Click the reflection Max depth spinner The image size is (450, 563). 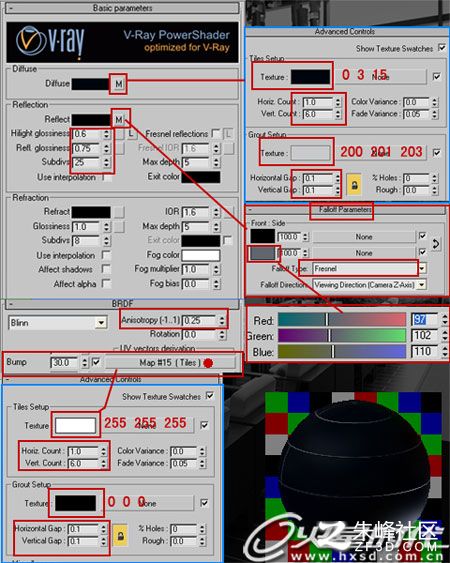pos(215,163)
